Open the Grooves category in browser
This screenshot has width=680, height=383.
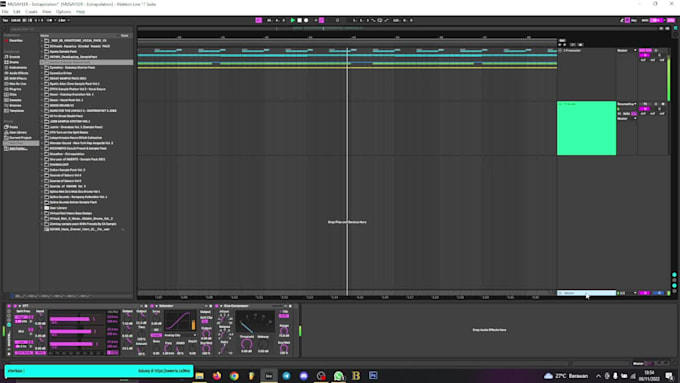[x=15, y=105]
